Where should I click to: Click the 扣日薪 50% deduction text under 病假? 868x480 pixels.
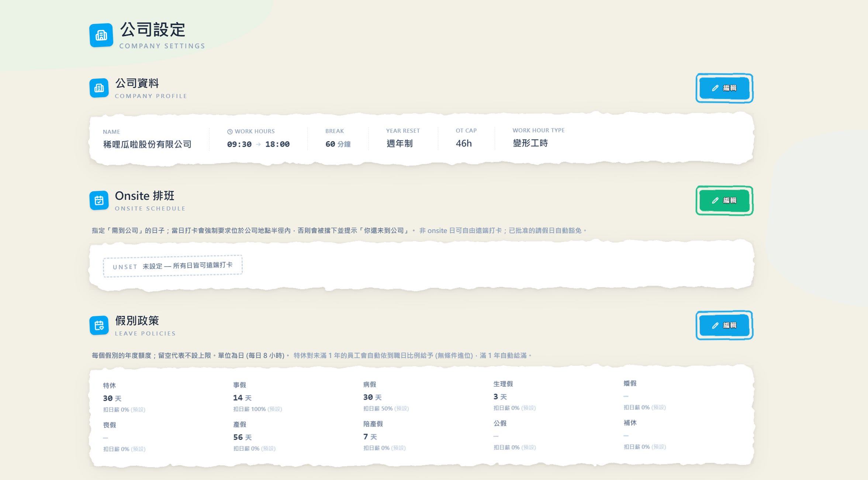tap(386, 408)
